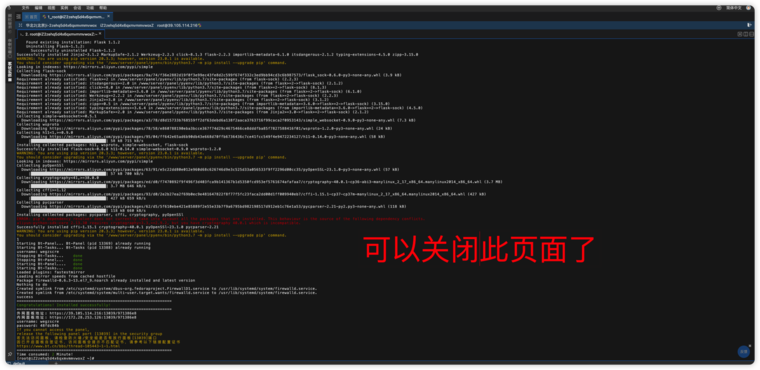Click the middle split-layout icon at terminal tab row
760x370 pixels.
pyautogui.click(x=745, y=34)
